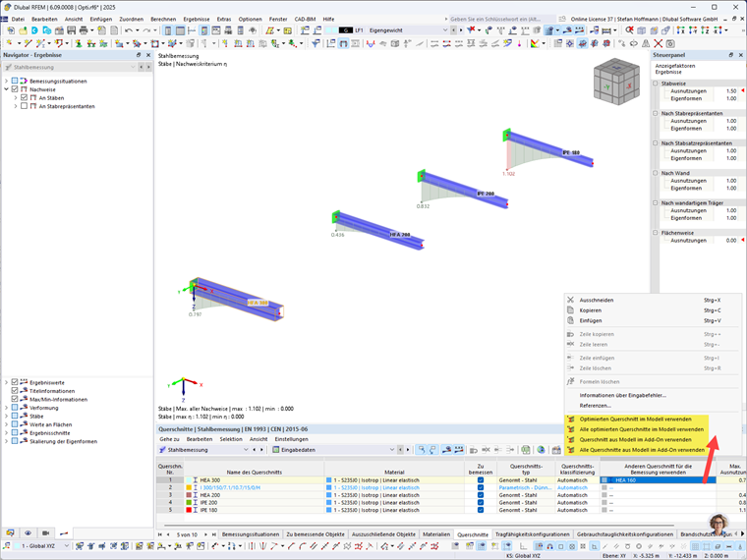Viewport: 747px width, 560px height.
Task: Click the Save icon in main toolbar
Action: click(x=72, y=30)
